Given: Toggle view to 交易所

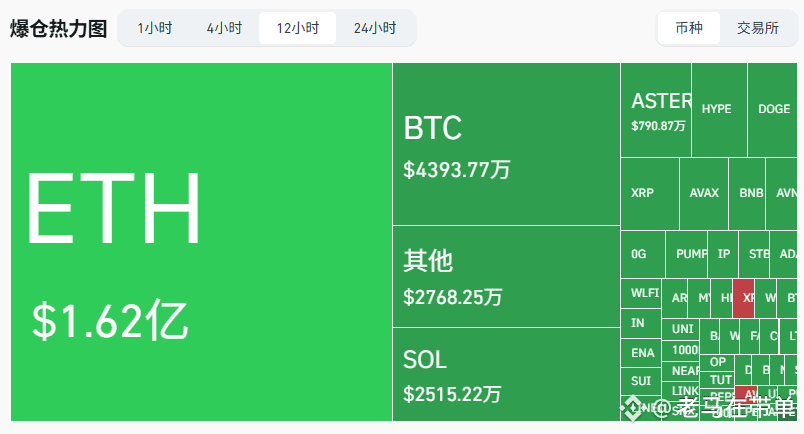Looking at the screenshot, I should coord(757,28).
